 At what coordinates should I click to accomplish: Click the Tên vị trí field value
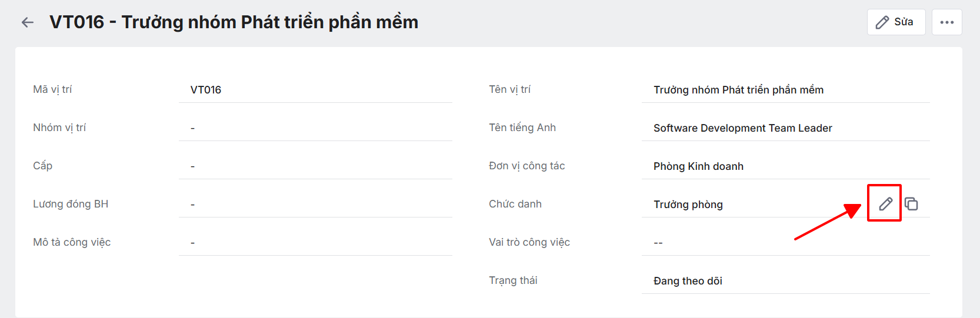(x=738, y=90)
